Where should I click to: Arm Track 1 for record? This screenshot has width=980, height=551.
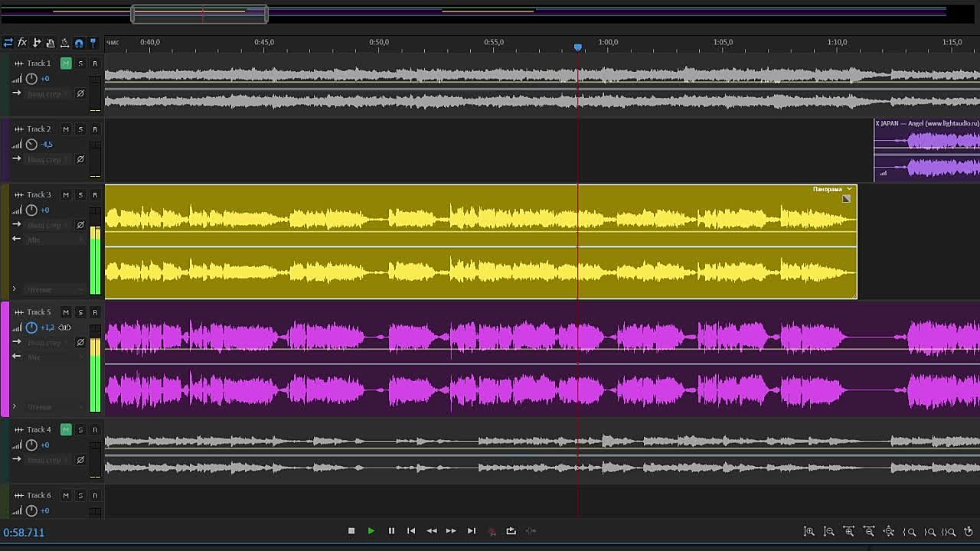pyautogui.click(x=95, y=64)
